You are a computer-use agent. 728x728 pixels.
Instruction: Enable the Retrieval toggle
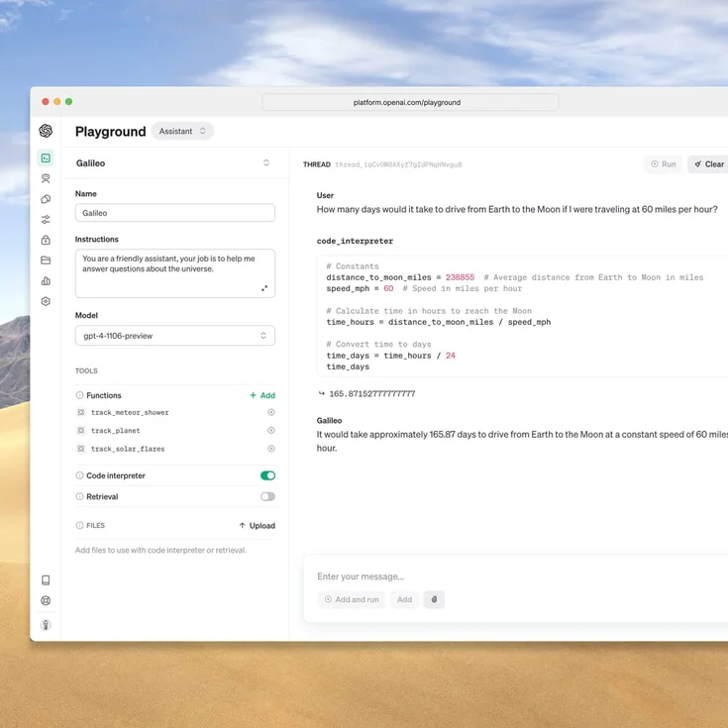click(267, 496)
